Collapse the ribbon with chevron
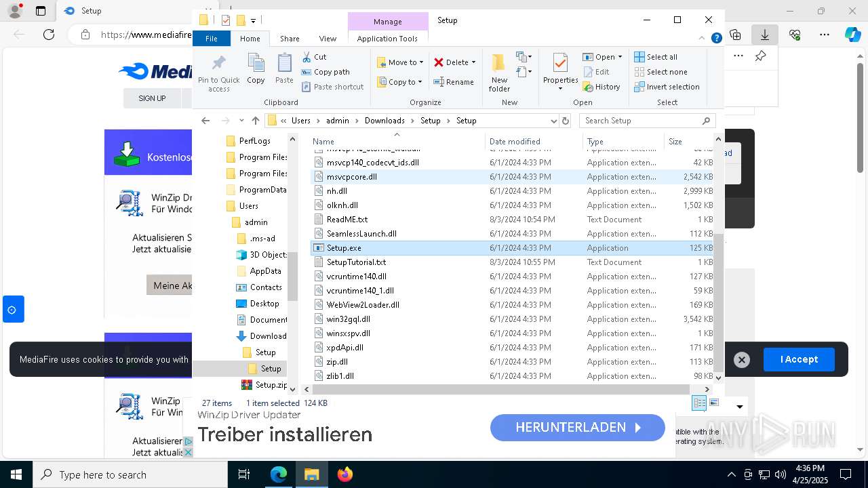 [703, 39]
